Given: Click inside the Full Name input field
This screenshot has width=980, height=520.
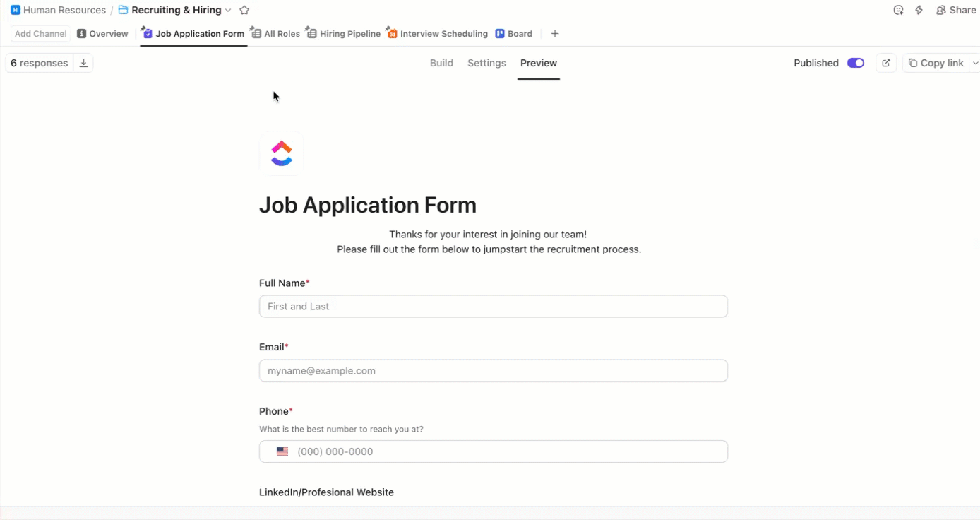Looking at the screenshot, I should (x=493, y=306).
